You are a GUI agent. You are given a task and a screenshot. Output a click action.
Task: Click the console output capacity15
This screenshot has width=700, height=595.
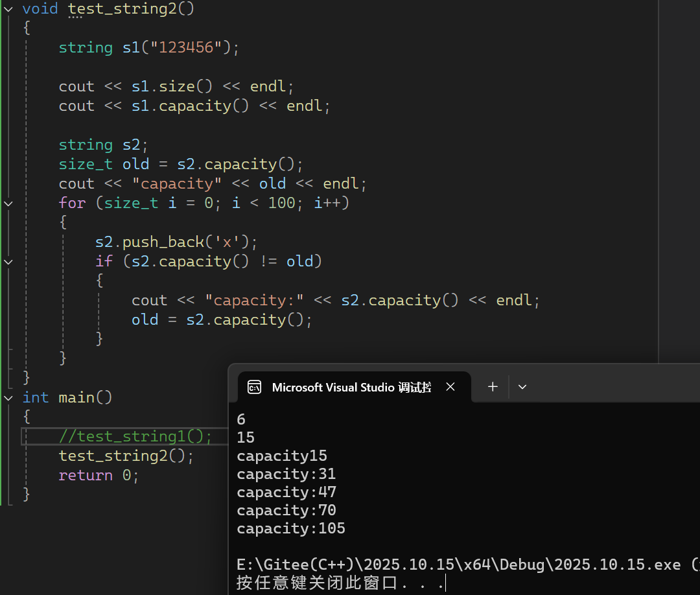click(282, 456)
